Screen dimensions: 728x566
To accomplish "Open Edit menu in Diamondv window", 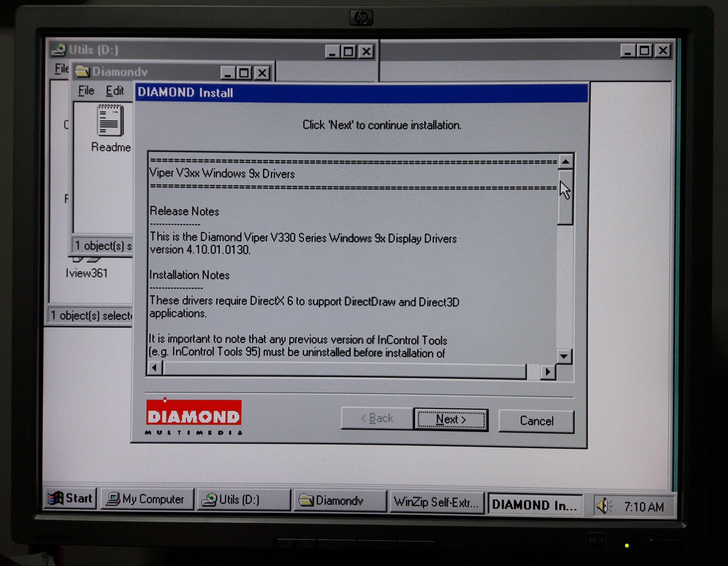I will [x=115, y=91].
